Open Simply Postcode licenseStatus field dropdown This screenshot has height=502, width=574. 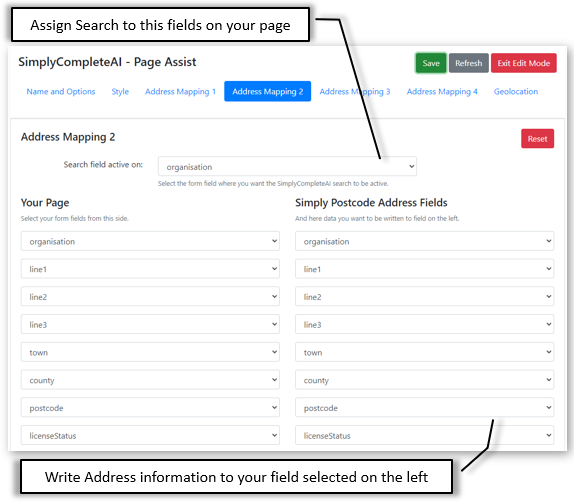425,435
